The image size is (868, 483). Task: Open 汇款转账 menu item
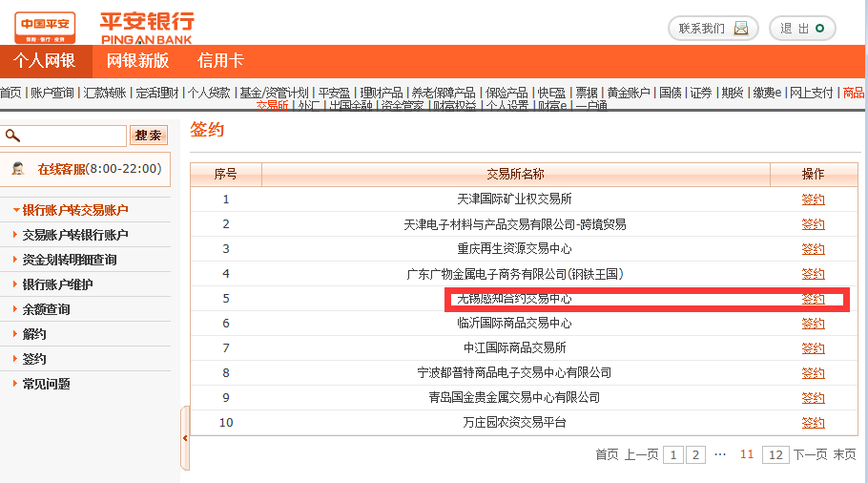105,93
